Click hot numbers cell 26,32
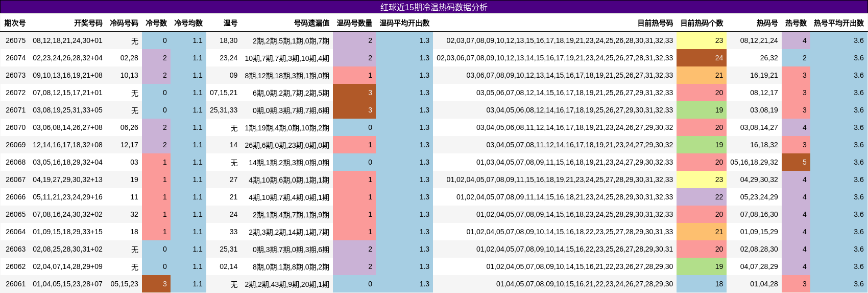This screenshot has height=293, width=868. tap(769, 58)
